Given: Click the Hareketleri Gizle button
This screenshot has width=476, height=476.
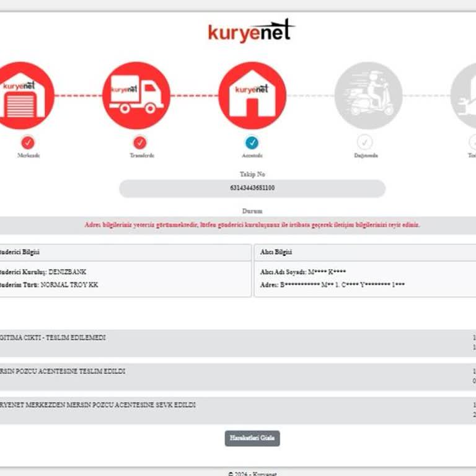Looking at the screenshot, I should click(x=252, y=438).
